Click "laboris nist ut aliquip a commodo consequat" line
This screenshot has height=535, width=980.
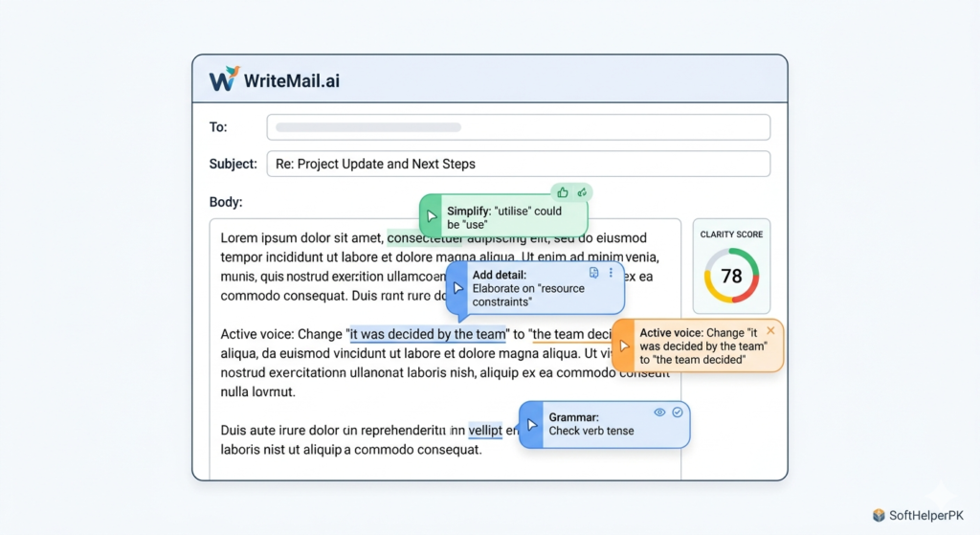350,450
